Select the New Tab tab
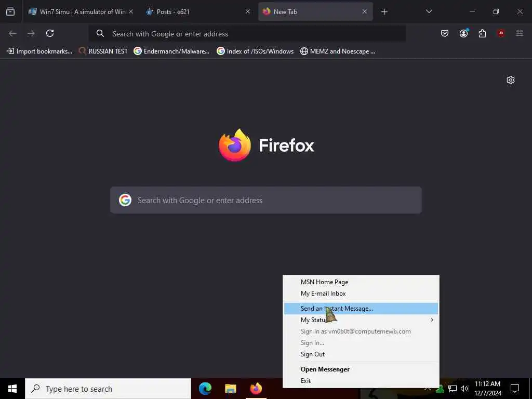The width and height of the screenshot is (532, 399). pyautogui.click(x=315, y=11)
